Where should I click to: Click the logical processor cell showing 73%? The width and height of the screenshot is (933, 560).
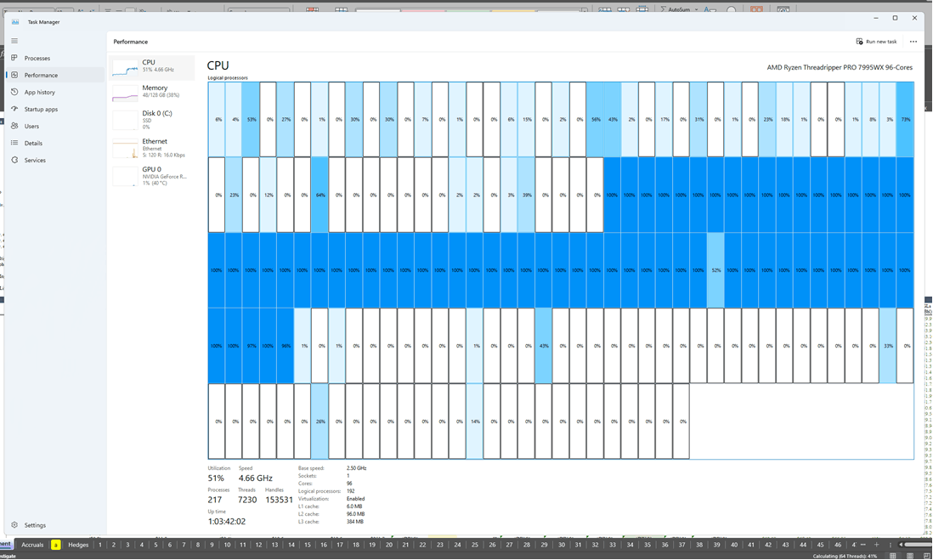pyautogui.click(x=905, y=120)
